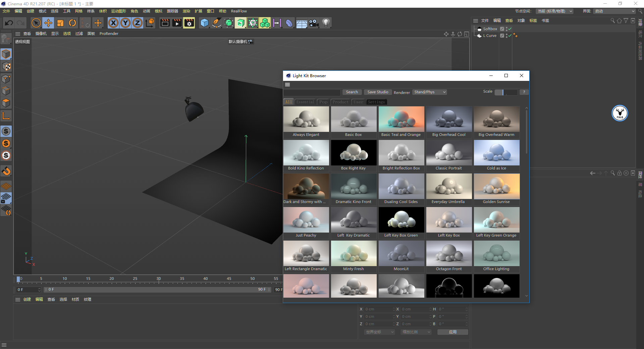Open Edit Render Settings icon
Viewport: 644px width, 349px height.
(189, 23)
